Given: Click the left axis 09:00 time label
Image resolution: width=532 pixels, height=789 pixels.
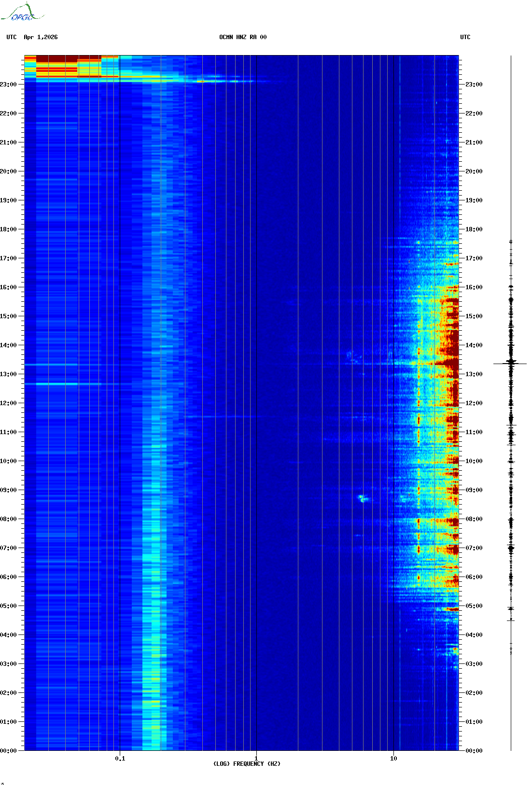Looking at the screenshot, I should pyautogui.click(x=8, y=490).
